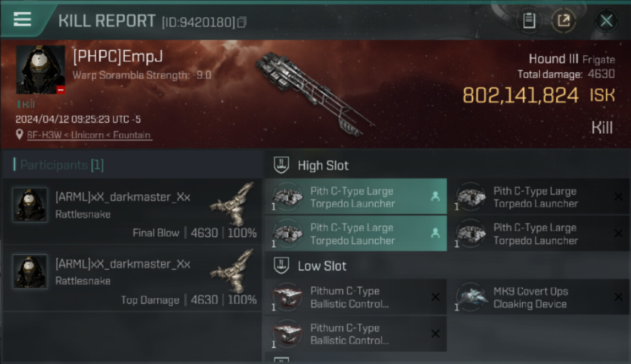The height and width of the screenshot is (364, 631).
Task: Share the kill report via export icon
Action: [564, 21]
